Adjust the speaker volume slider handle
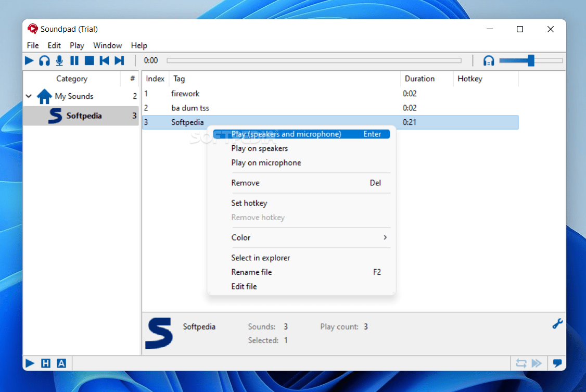586x392 pixels. (x=531, y=60)
